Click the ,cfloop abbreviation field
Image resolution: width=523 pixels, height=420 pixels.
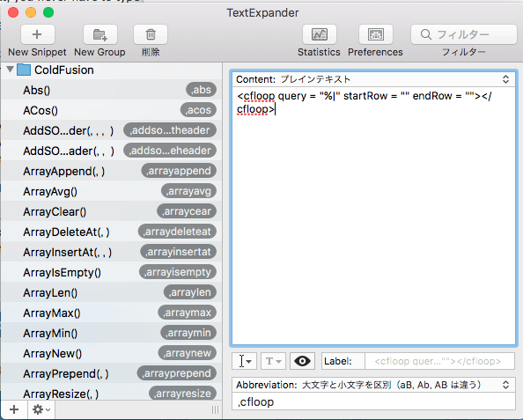tap(373, 402)
